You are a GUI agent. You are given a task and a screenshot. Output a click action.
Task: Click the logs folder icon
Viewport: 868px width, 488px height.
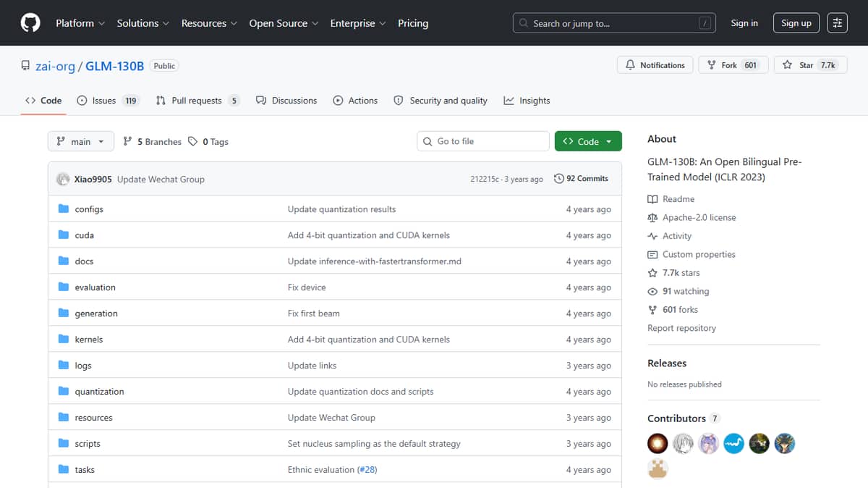point(64,366)
